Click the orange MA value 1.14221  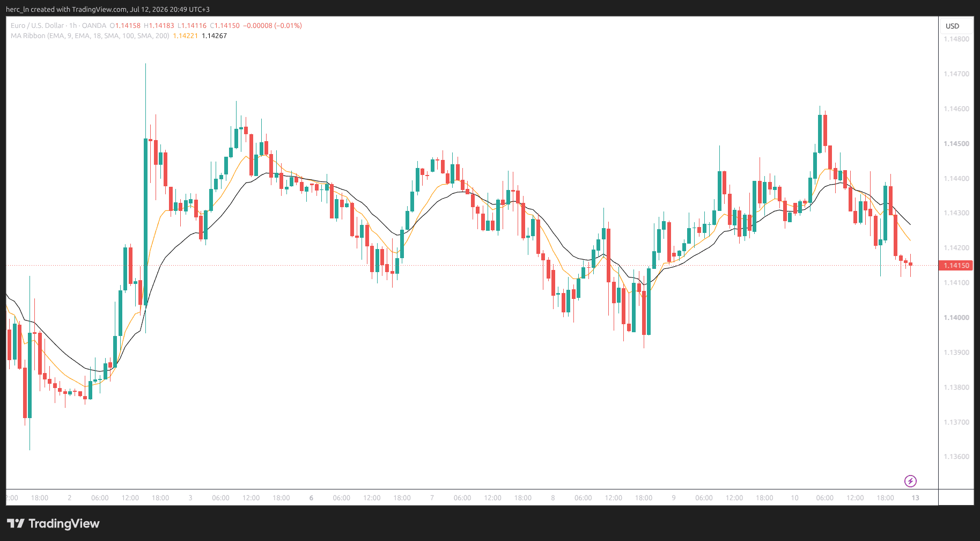coord(186,35)
